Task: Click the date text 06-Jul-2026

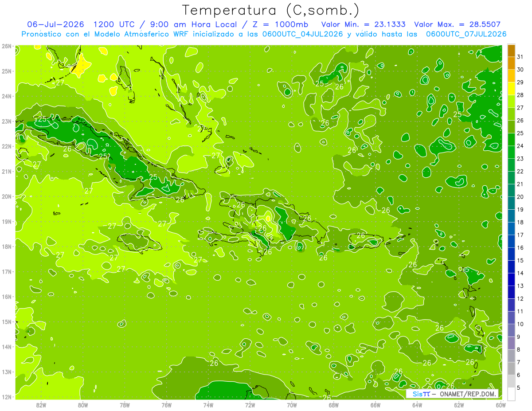Action: pyautogui.click(x=56, y=24)
